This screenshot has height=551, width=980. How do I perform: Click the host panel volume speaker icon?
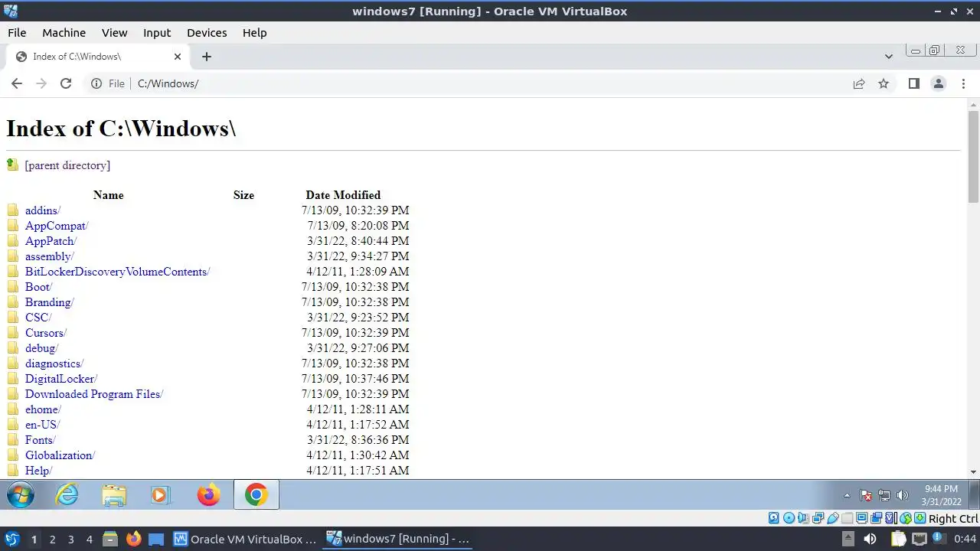871,539
